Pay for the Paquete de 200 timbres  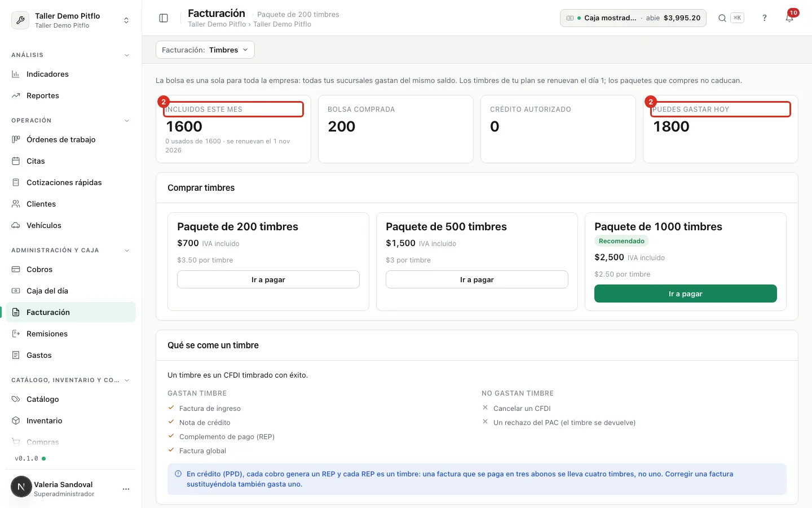268,279
